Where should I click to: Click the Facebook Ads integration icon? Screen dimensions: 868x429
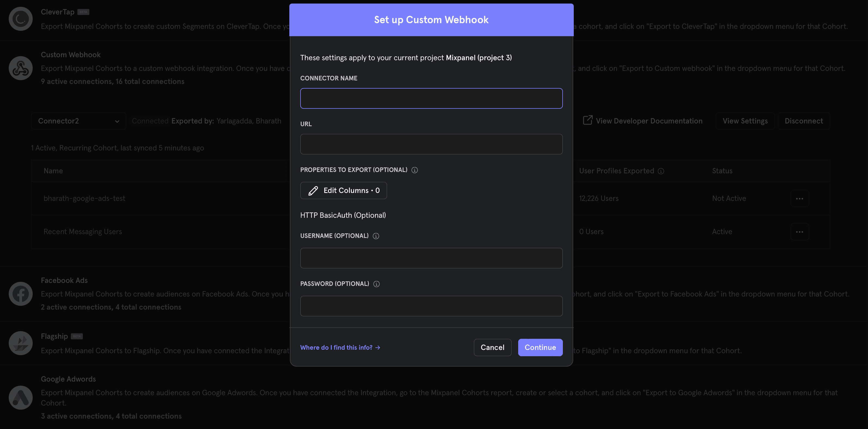pos(20,293)
